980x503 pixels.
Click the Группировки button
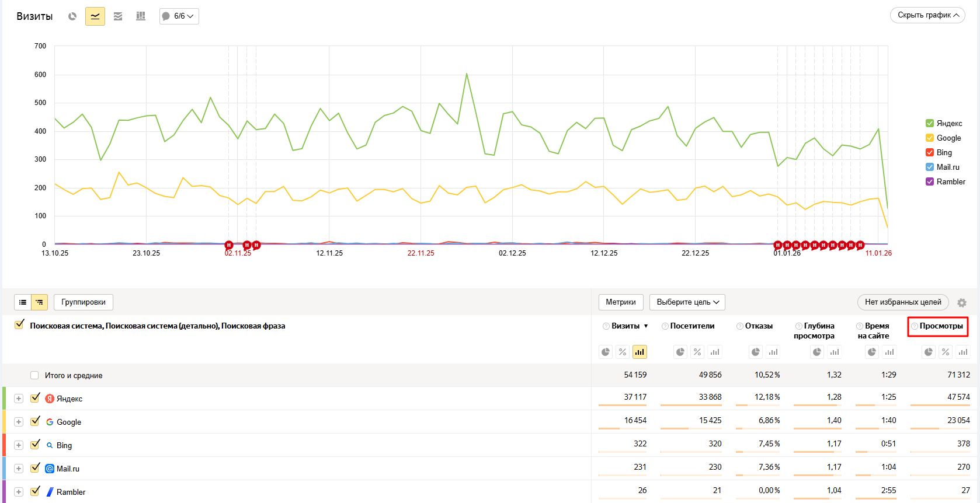(84, 302)
